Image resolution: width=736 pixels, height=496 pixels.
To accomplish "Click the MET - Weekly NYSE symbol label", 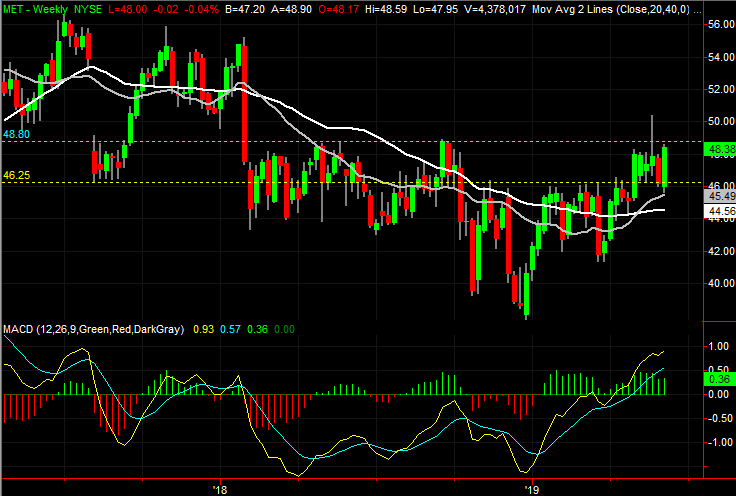I will [x=44, y=7].
